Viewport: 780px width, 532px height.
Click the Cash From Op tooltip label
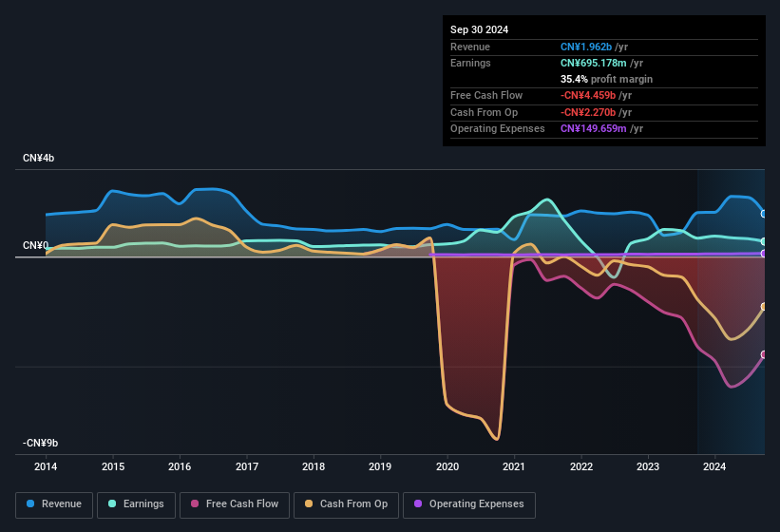pyautogui.click(x=484, y=112)
